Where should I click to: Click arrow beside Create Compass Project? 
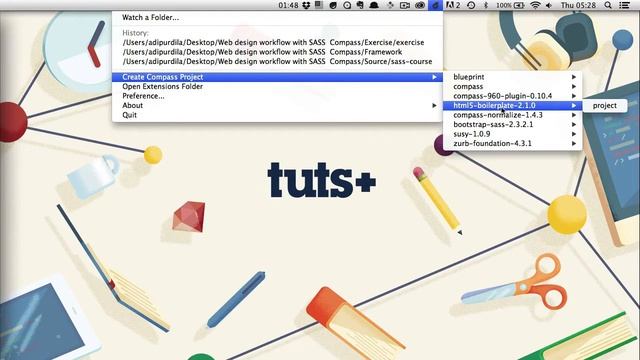coord(435,77)
